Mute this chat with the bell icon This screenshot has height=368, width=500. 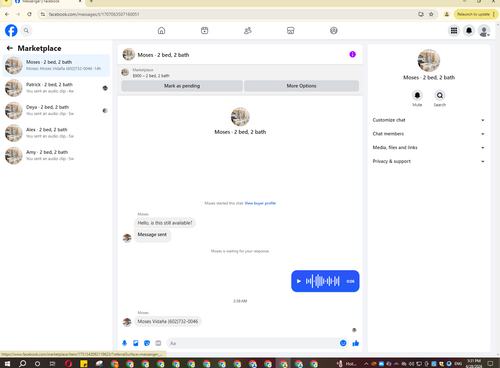tap(417, 95)
